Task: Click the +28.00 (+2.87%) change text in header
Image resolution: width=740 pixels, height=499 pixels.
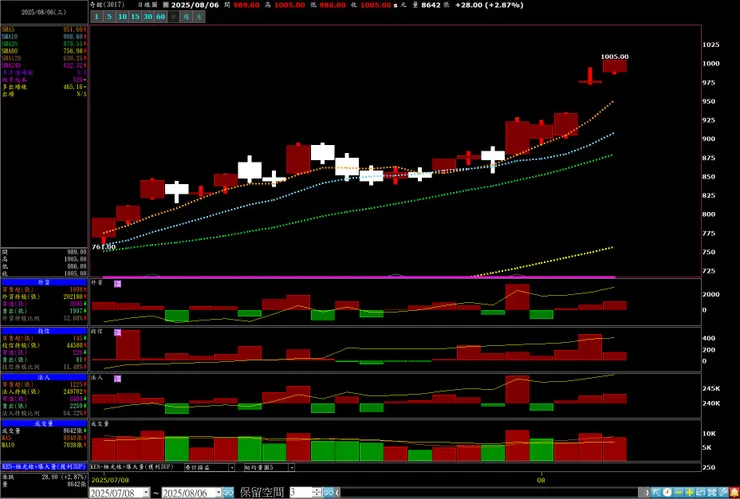Action: (489, 5)
